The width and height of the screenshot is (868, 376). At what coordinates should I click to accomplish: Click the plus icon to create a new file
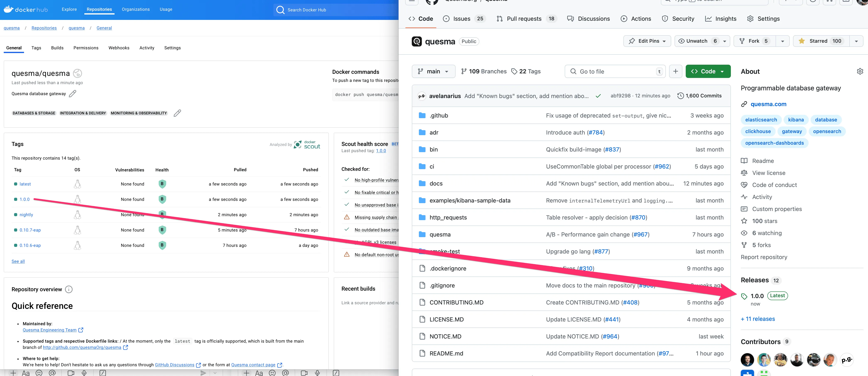click(676, 71)
